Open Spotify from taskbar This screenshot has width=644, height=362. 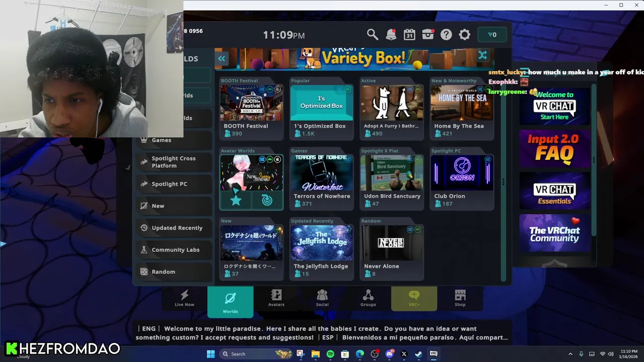(x=330, y=354)
